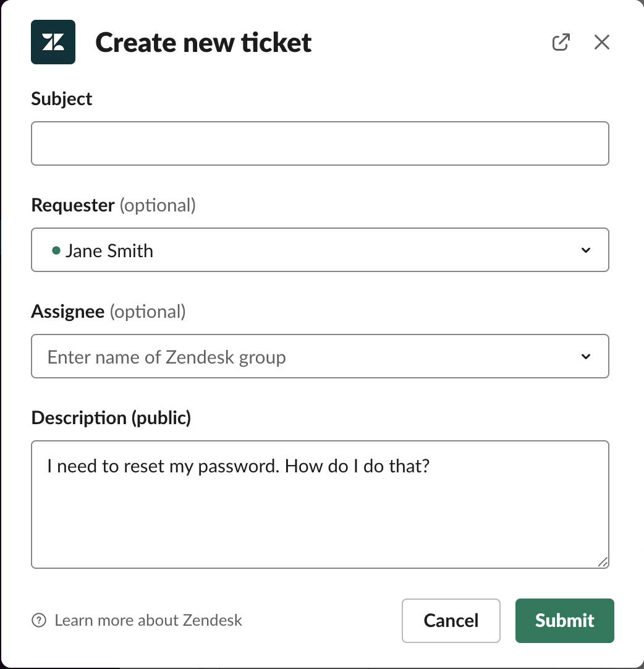Screen dimensions: 644x669
Task: Expand the Requester dropdown chevron
Action: 586,250
